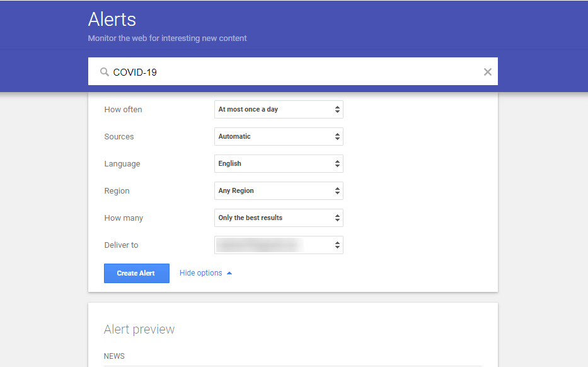This screenshot has width=588, height=367.
Task: Click the Sources label text
Action: coord(119,137)
